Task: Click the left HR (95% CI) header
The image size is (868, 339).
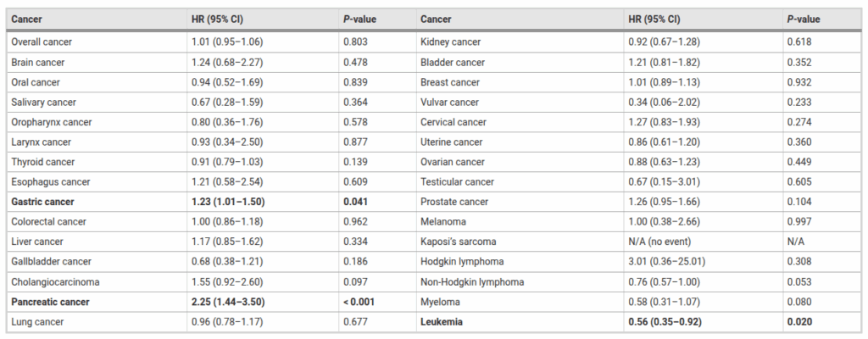Action: click(220, 19)
